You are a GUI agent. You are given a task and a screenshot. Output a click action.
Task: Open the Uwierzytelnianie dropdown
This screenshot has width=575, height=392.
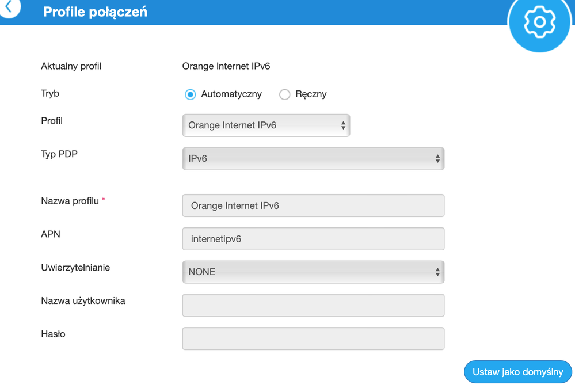[x=313, y=272]
